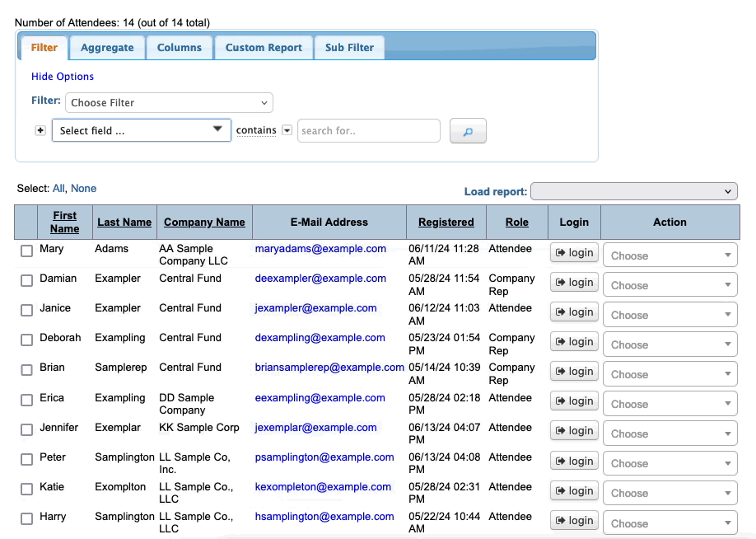The height and width of the screenshot is (539, 756).
Task: Click login button for Deborah Exampling
Action: pyautogui.click(x=574, y=342)
